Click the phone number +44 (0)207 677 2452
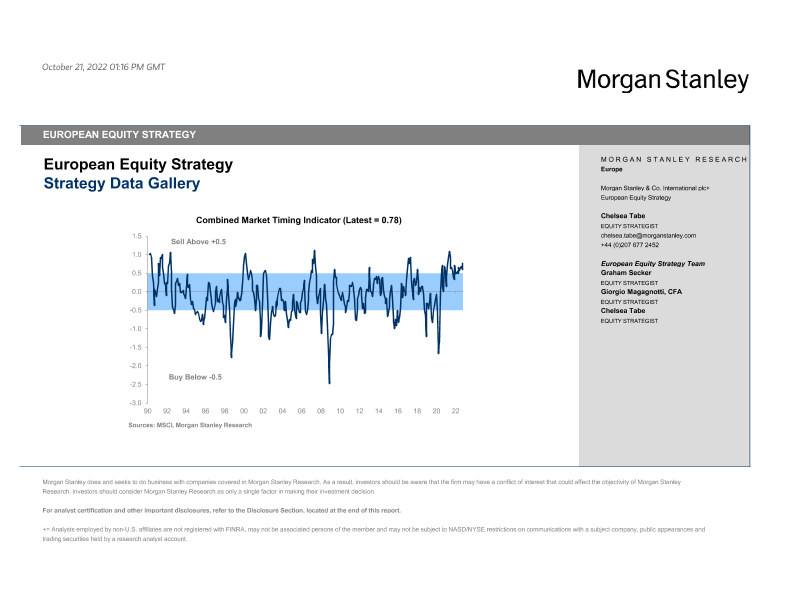The width and height of the screenshot is (792, 612). coord(629,244)
